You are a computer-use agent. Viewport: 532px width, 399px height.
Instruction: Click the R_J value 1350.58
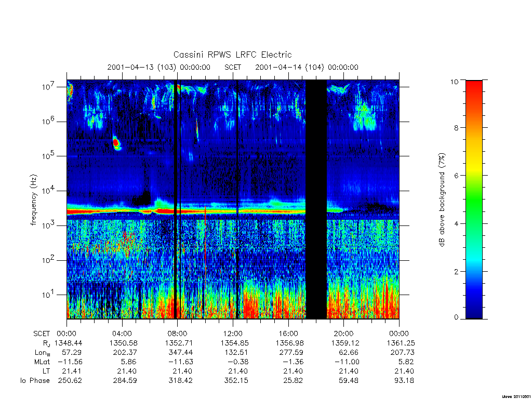tap(124, 343)
